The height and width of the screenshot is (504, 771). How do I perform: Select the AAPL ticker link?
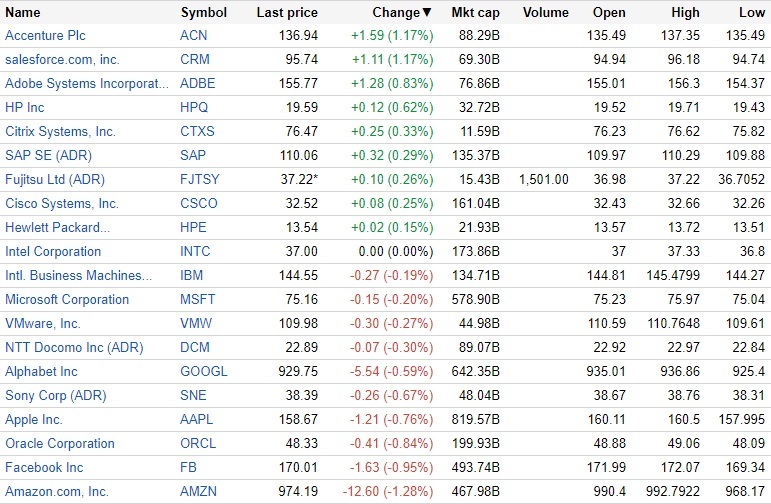196,419
